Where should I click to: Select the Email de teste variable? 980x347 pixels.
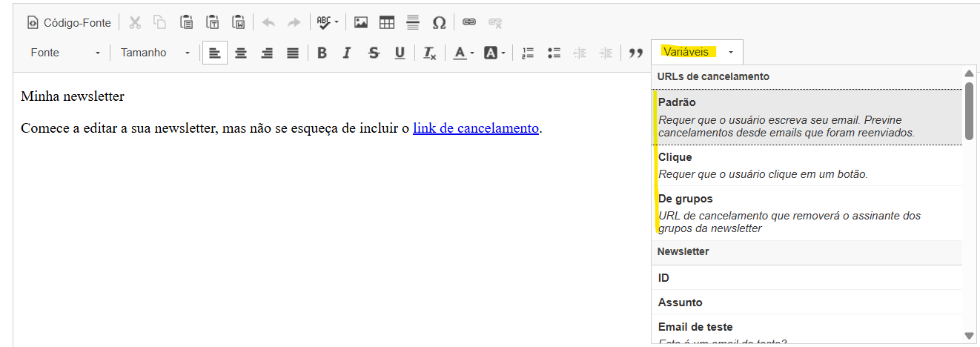(807, 331)
